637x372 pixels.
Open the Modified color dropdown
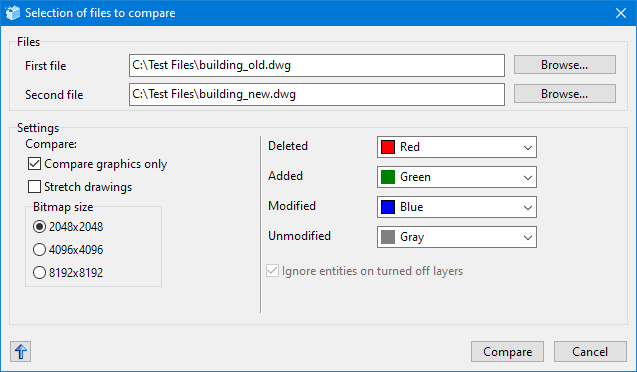[457, 207]
